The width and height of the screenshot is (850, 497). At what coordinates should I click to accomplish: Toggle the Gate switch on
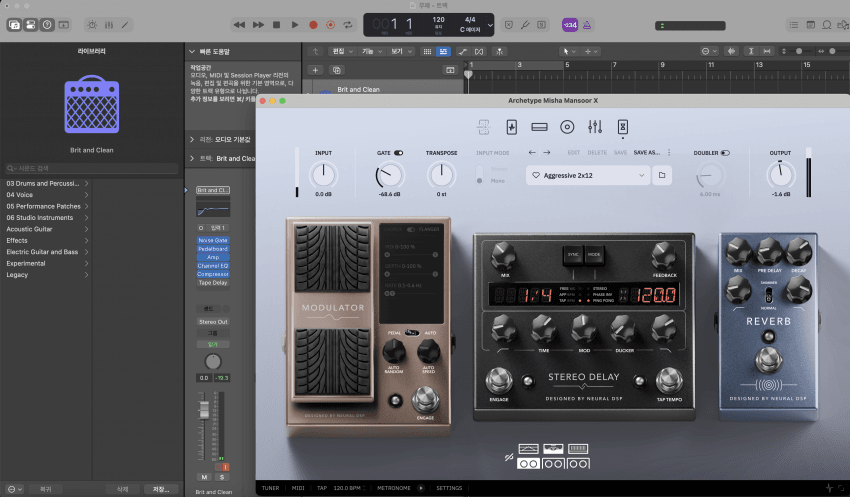[x=398, y=153]
